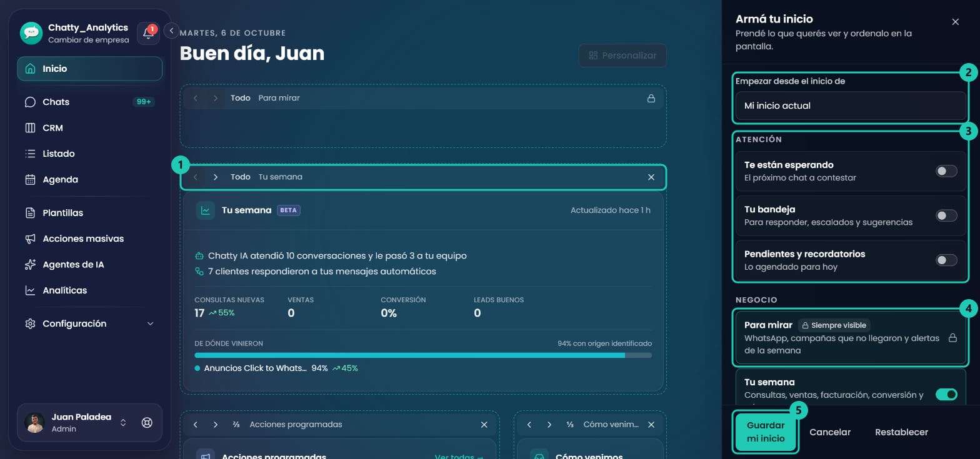Open the help lifebuoy icon beside Juan Paladea
The image size is (980, 459).
coord(147,423)
